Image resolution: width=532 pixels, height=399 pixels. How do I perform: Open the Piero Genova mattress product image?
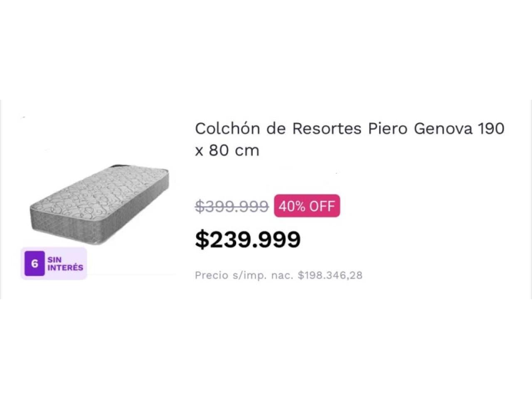100,204
